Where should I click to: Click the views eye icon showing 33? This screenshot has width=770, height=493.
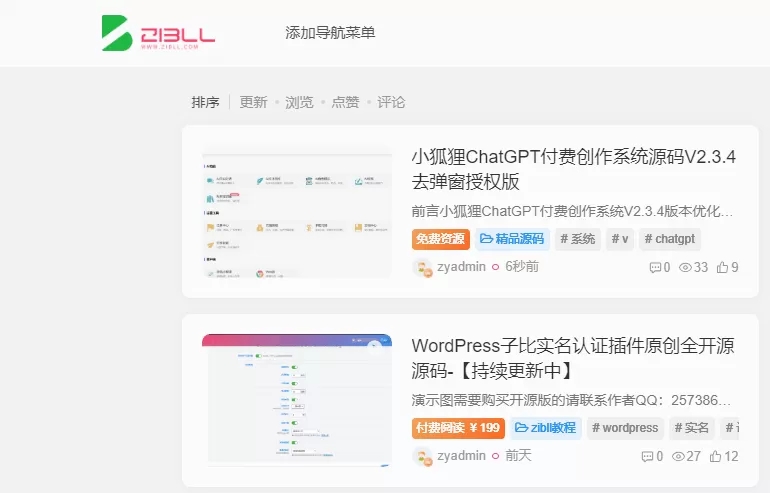pyautogui.click(x=686, y=267)
